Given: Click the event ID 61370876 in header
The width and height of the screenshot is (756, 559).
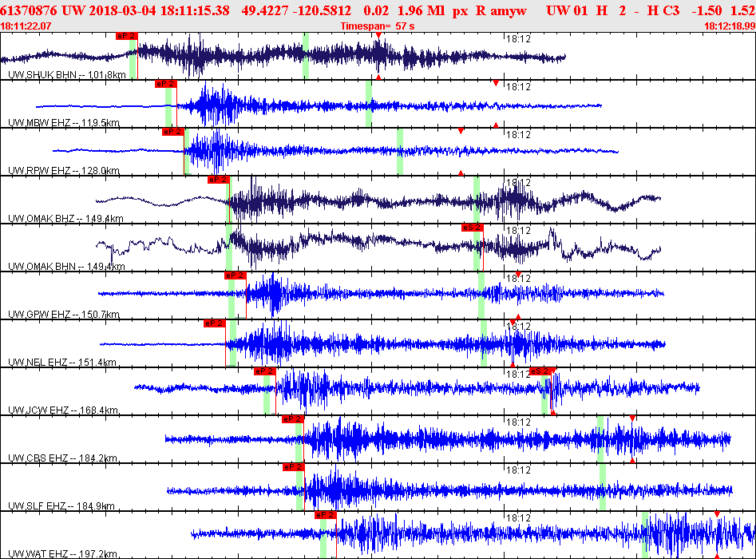Looking at the screenshot, I should tap(29, 10).
